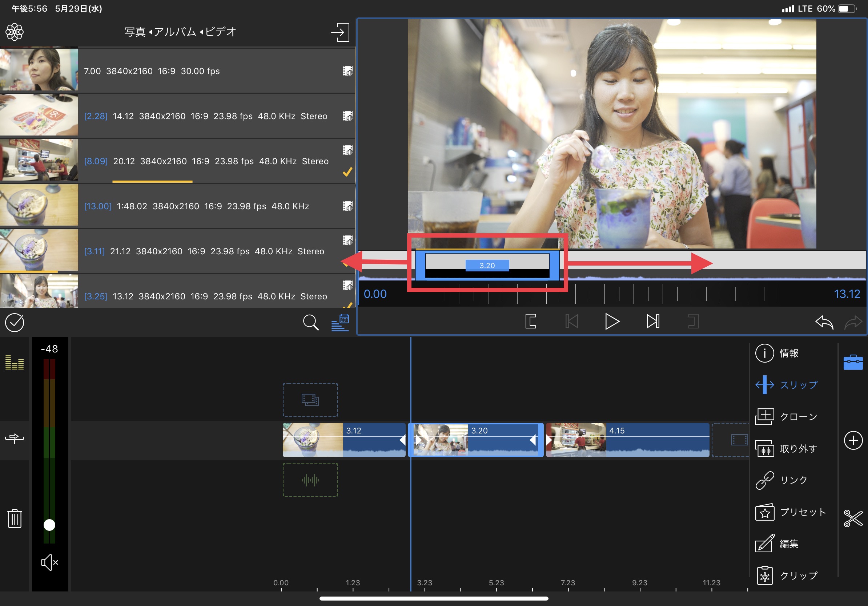
Task: Tap the magnifier search icon
Action: (x=310, y=322)
